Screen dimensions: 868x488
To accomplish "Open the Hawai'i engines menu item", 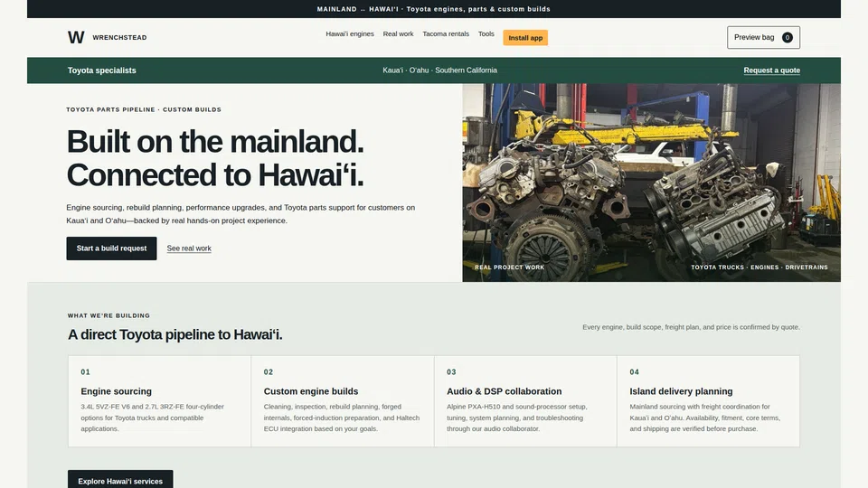I will coord(350,33).
